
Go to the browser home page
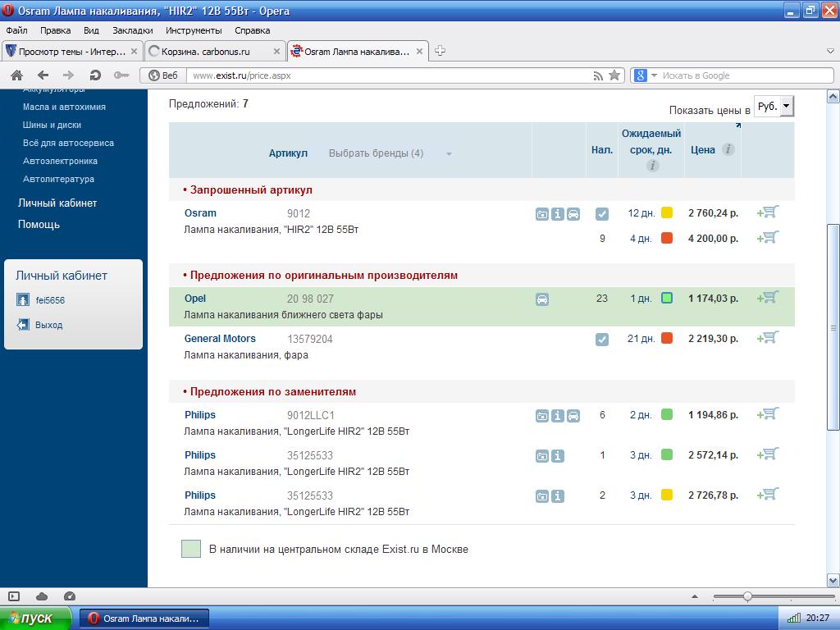(16, 75)
